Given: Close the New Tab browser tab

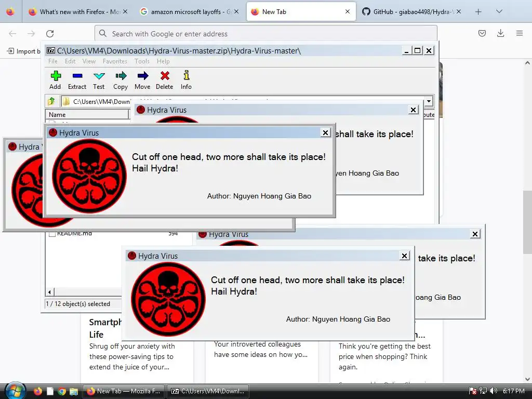Looking at the screenshot, I should (x=348, y=12).
